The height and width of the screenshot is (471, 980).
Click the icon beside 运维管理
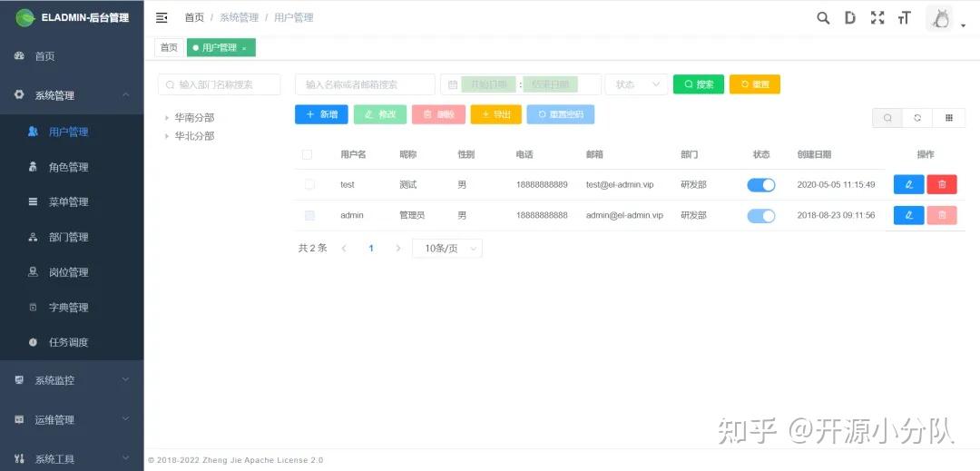(x=19, y=419)
